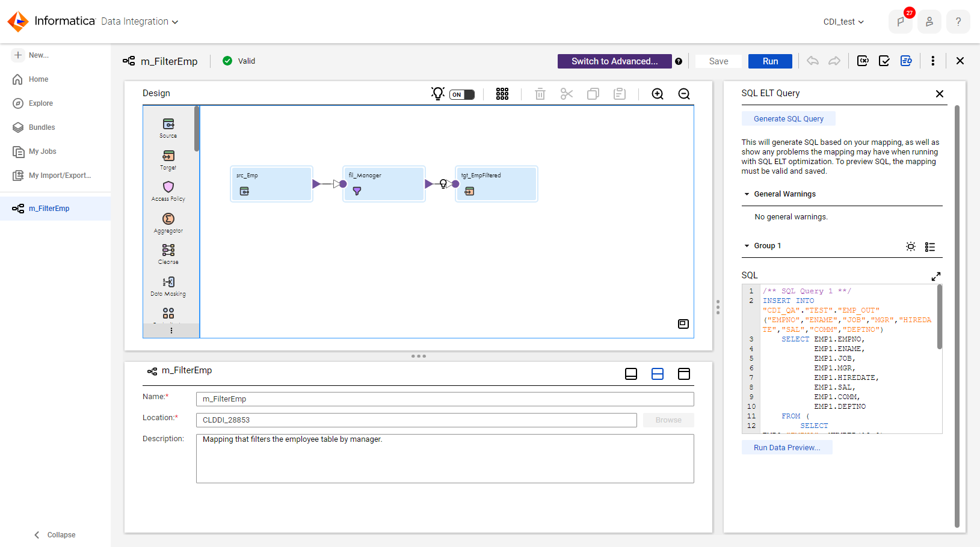Click the validation checkmark icon in toolbar
Viewport: 980px width, 547px height.
click(884, 61)
